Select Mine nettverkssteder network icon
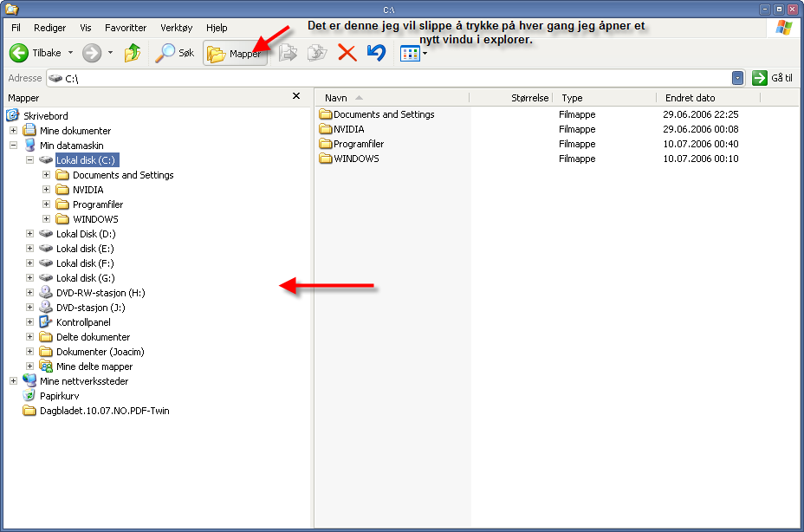The image size is (804, 532). point(29,380)
